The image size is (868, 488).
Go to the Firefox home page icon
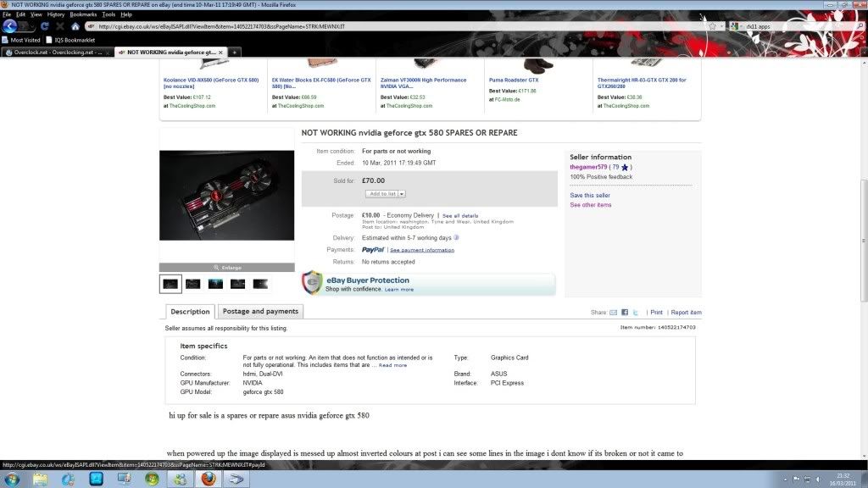point(75,26)
